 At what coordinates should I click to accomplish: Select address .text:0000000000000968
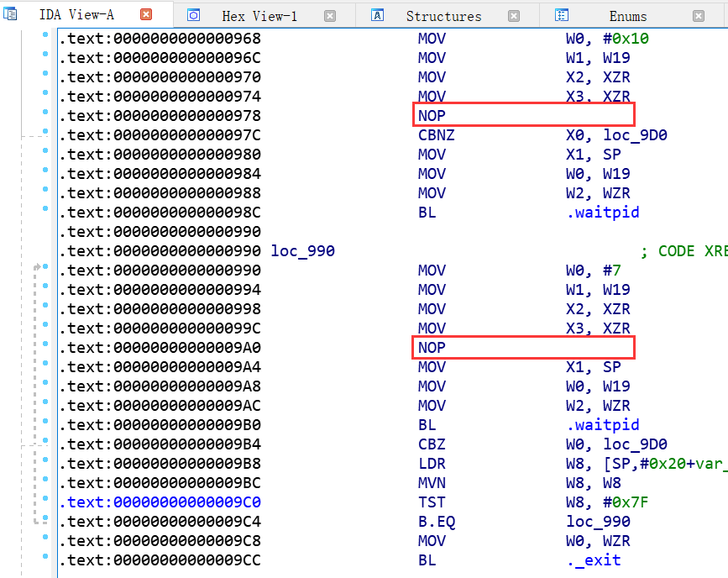pos(160,38)
